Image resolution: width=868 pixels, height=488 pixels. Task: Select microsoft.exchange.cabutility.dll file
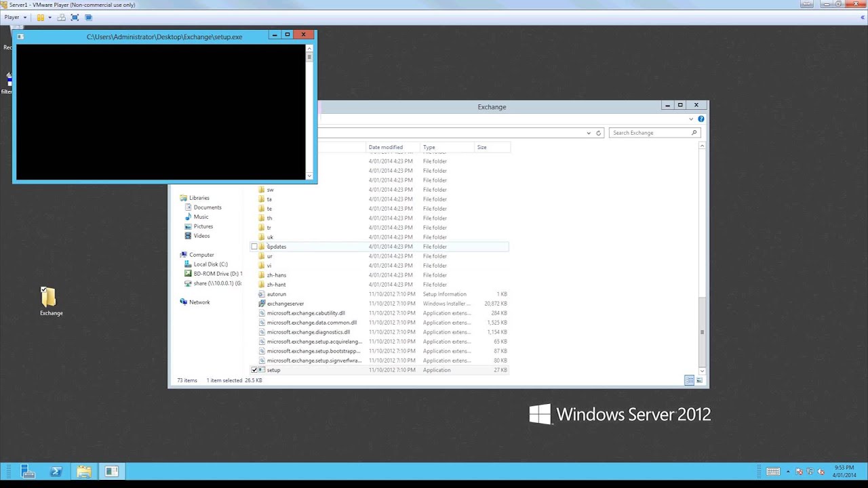pyautogui.click(x=306, y=313)
